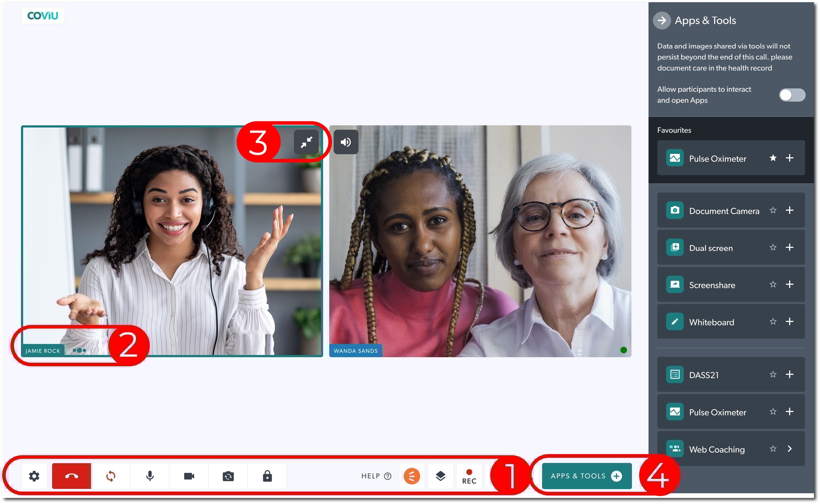Click the layers stack icon

coord(440,476)
